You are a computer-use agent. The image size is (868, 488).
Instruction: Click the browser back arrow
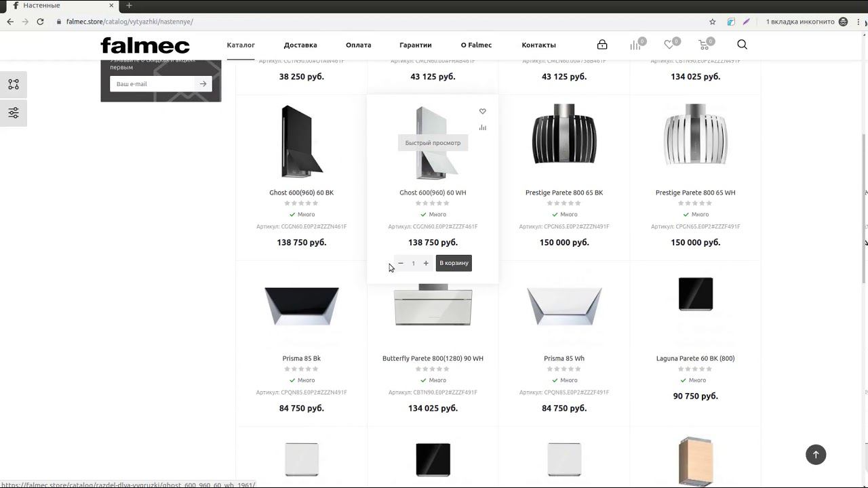(x=10, y=22)
